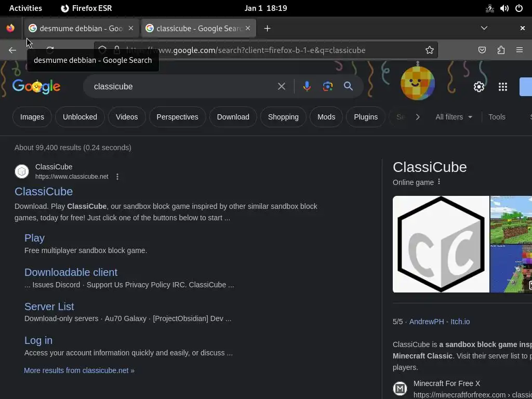Open the Server List sitelink
The width and height of the screenshot is (532, 399).
pyautogui.click(x=49, y=307)
